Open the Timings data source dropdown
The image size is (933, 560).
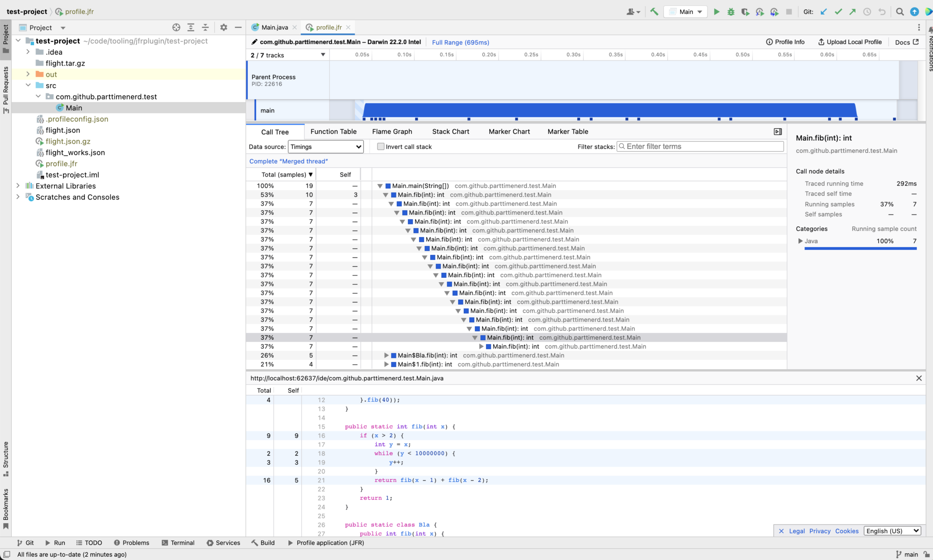326,147
